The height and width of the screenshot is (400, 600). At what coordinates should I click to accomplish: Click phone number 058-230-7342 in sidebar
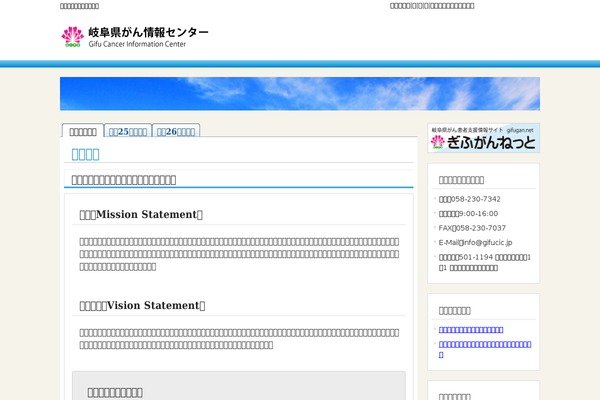click(x=470, y=199)
